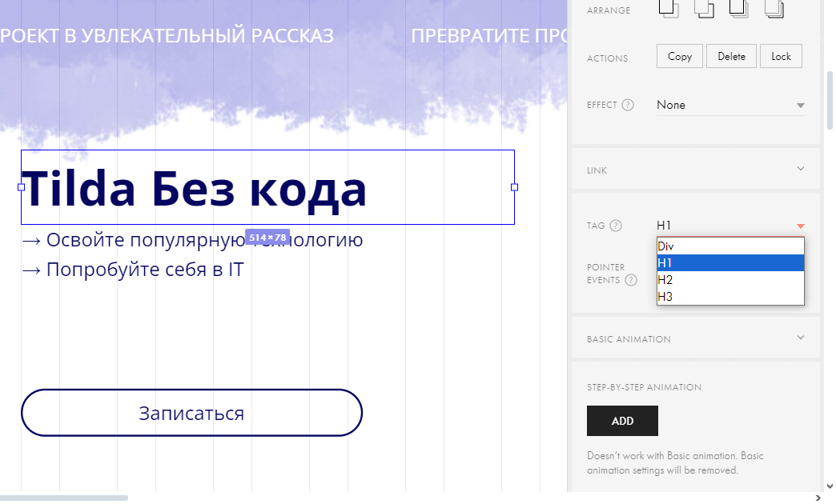Open the help tooltip next to Effect
The height and width of the screenshot is (504, 836).
click(628, 105)
